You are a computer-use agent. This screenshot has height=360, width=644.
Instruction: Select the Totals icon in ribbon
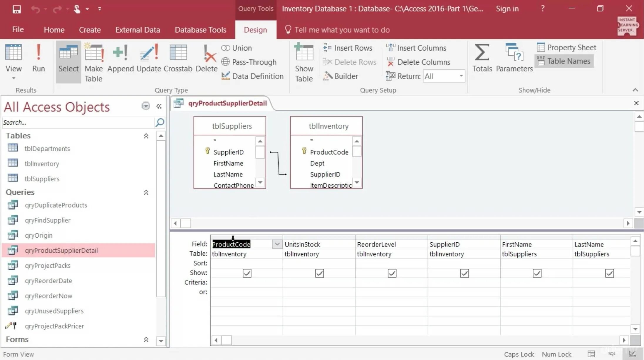482,58
